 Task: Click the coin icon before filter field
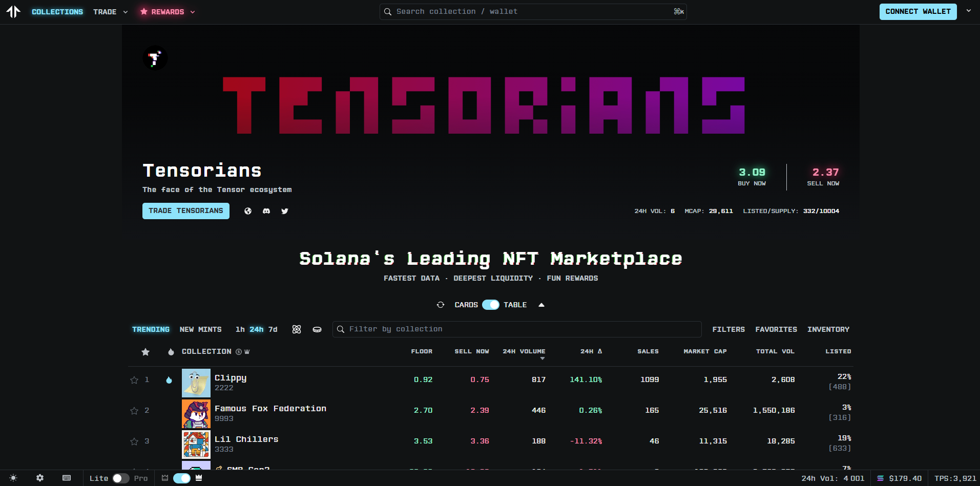click(317, 329)
